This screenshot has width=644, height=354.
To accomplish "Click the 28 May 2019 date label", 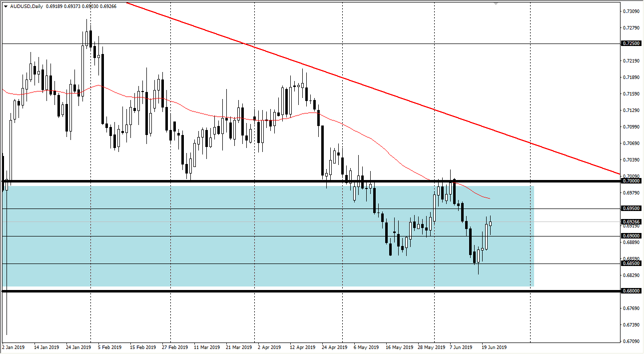I will 431,347.
